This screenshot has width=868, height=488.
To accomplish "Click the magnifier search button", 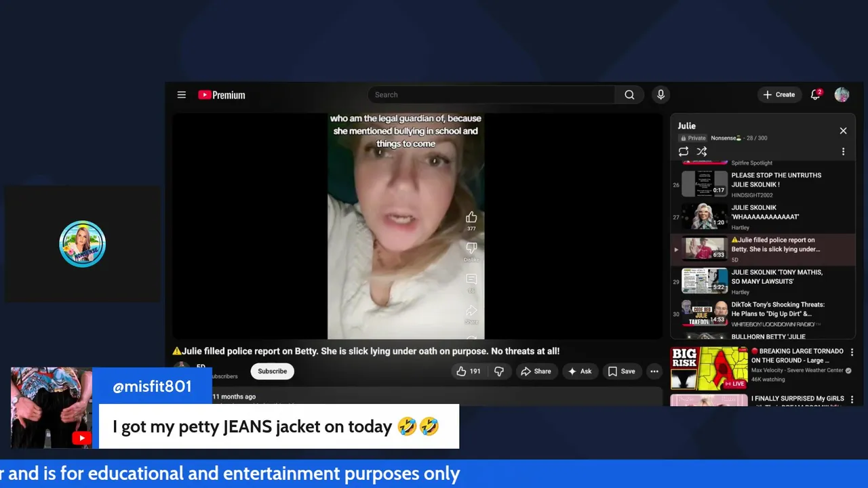I will click(629, 95).
